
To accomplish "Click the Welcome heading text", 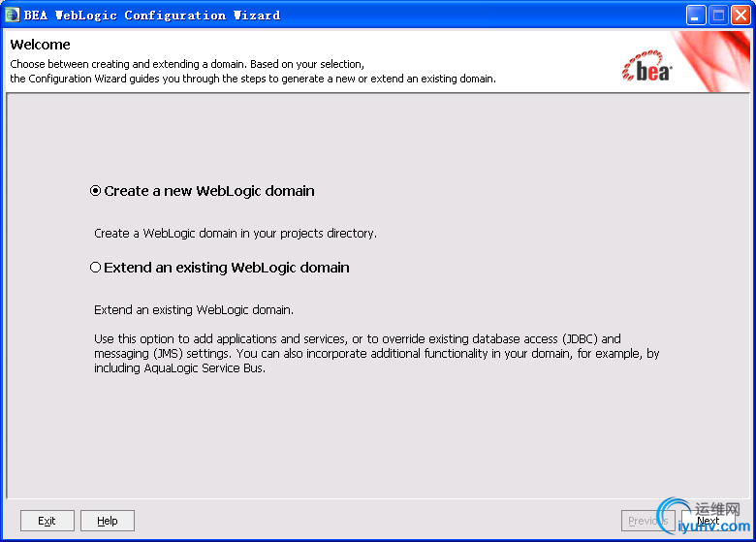I will pyautogui.click(x=40, y=45).
